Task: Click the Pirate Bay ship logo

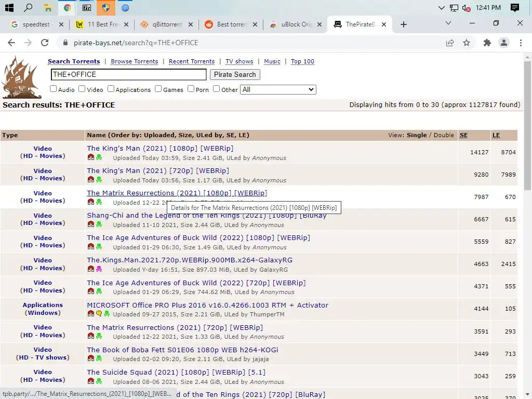Action: tap(21, 77)
